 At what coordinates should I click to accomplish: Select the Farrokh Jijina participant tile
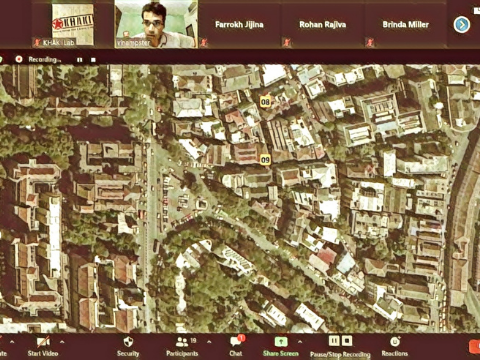click(x=239, y=25)
